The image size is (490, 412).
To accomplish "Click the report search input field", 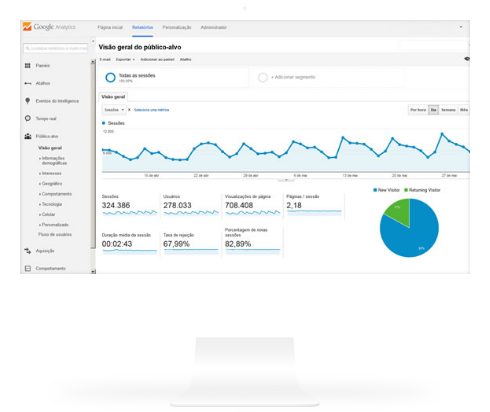I will (55, 48).
